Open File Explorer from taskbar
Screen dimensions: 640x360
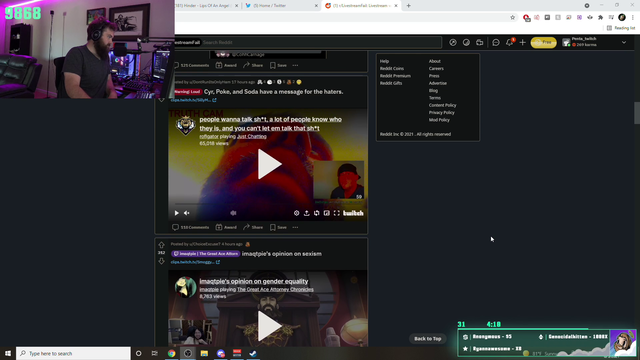(x=204, y=353)
